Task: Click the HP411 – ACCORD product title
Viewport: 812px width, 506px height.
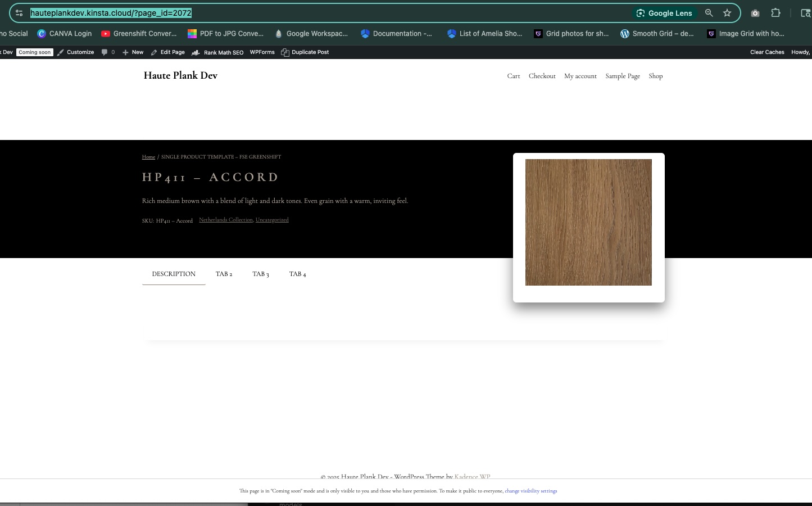Action: [x=211, y=177]
